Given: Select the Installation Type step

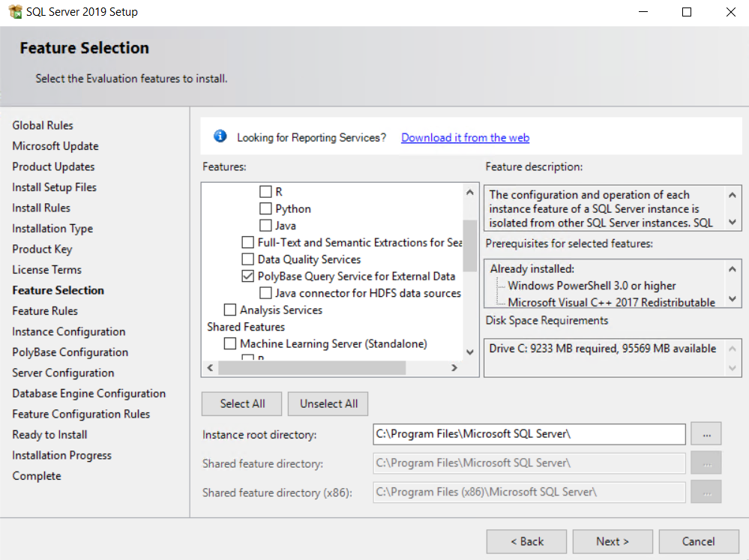Looking at the screenshot, I should (x=52, y=229).
